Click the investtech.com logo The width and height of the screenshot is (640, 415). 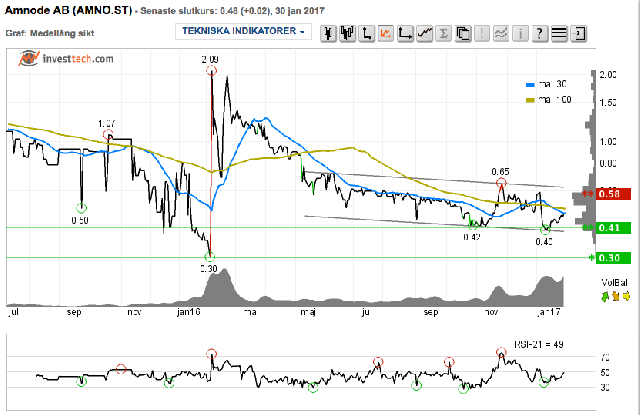pos(66,59)
